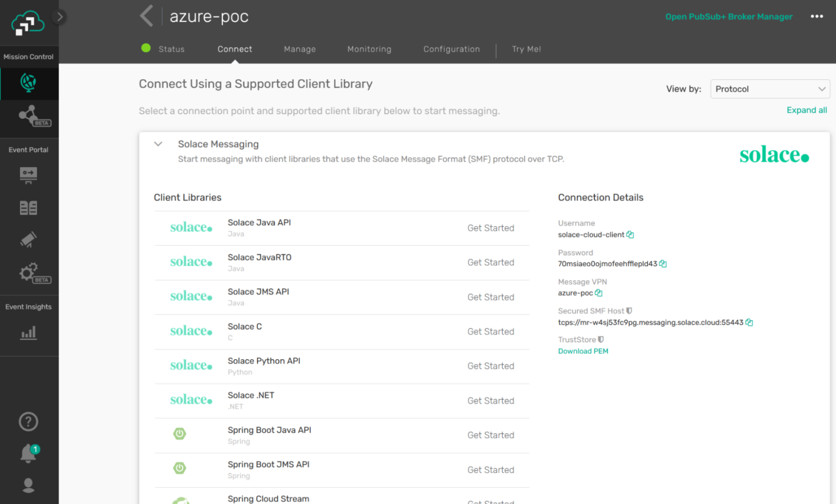This screenshot has height=504, width=836.
Task: Open the beta gear Runtime Administration icon
Action: [x=28, y=273]
